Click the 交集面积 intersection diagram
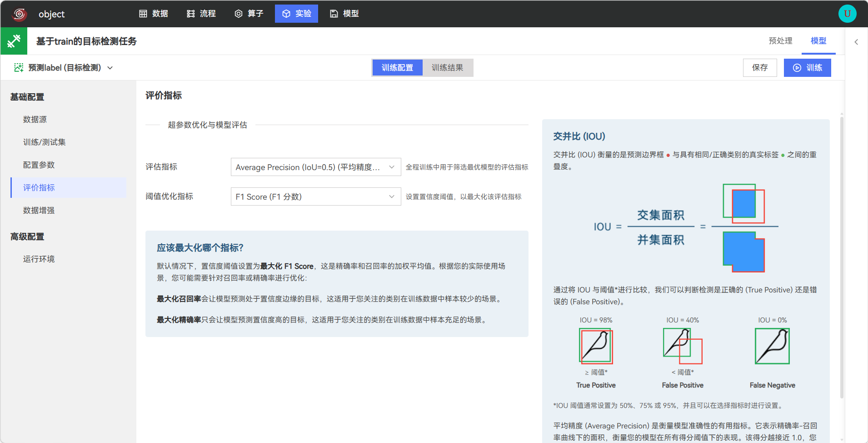The height and width of the screenshot is (443, 868). pyautogui.click(x=744, y=203)
